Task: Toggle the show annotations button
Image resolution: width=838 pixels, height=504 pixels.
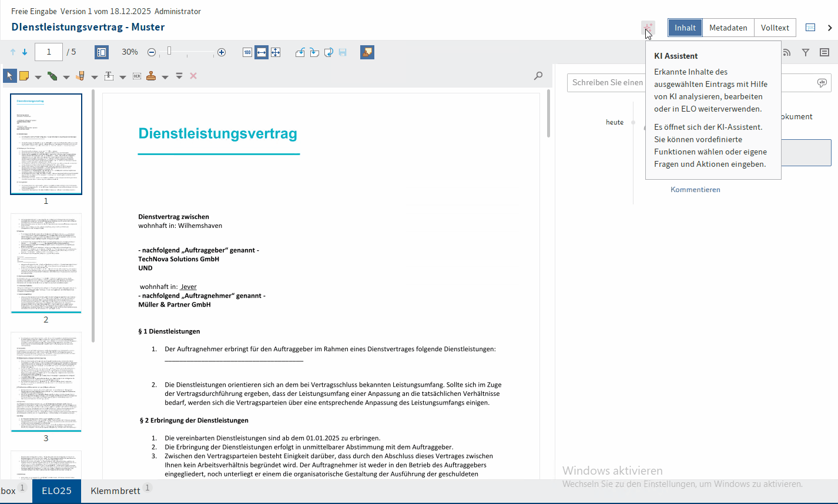Action: point(367,52)
